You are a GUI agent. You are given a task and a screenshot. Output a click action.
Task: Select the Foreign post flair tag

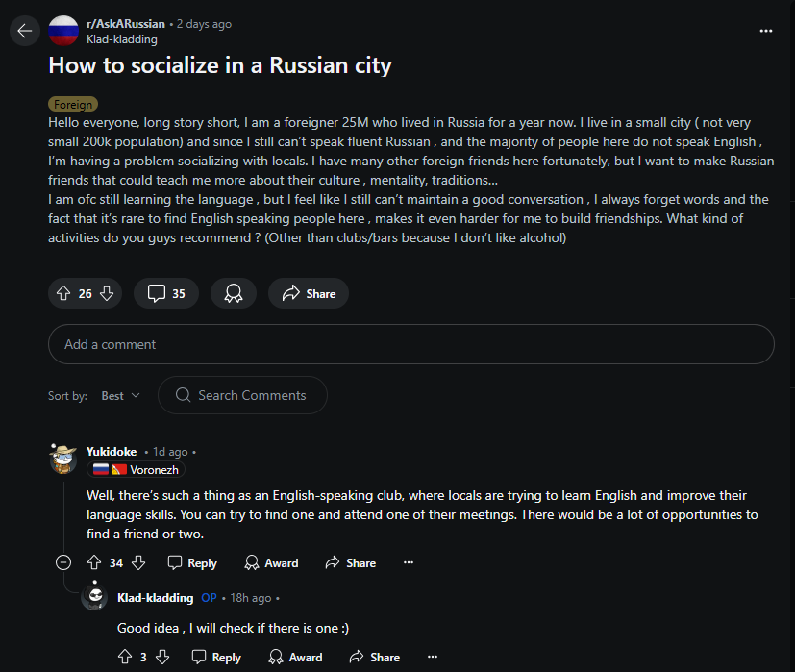point(73,104)
